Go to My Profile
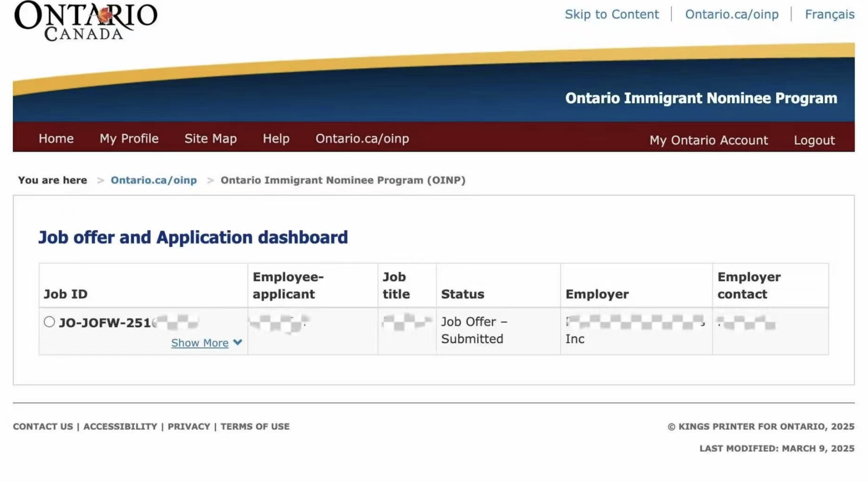The height and width of the screenshot is (481, 868). (x=129, y=139)
